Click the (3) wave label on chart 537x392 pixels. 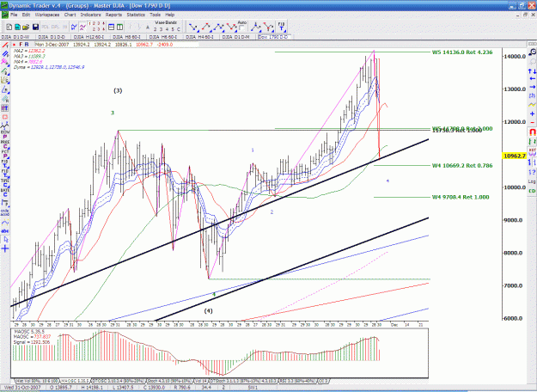[118, 90]
